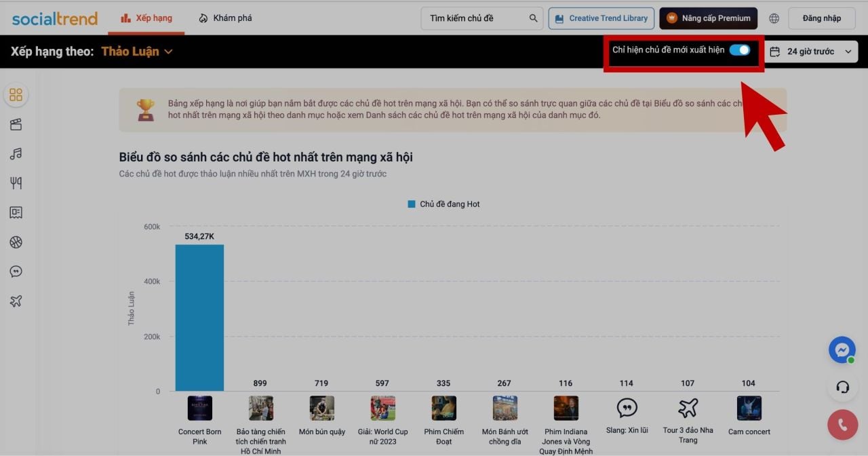The height and width of the screenshot is (456, 868).
Task: Click the red phone call button
Action: point(842,425)
